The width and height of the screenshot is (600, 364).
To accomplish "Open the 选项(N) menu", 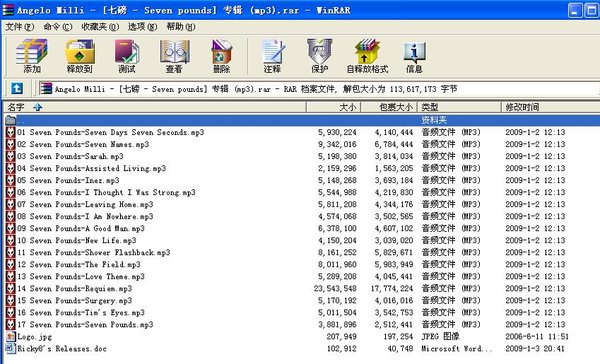I will pyautogui.click(x=142, y=27).
